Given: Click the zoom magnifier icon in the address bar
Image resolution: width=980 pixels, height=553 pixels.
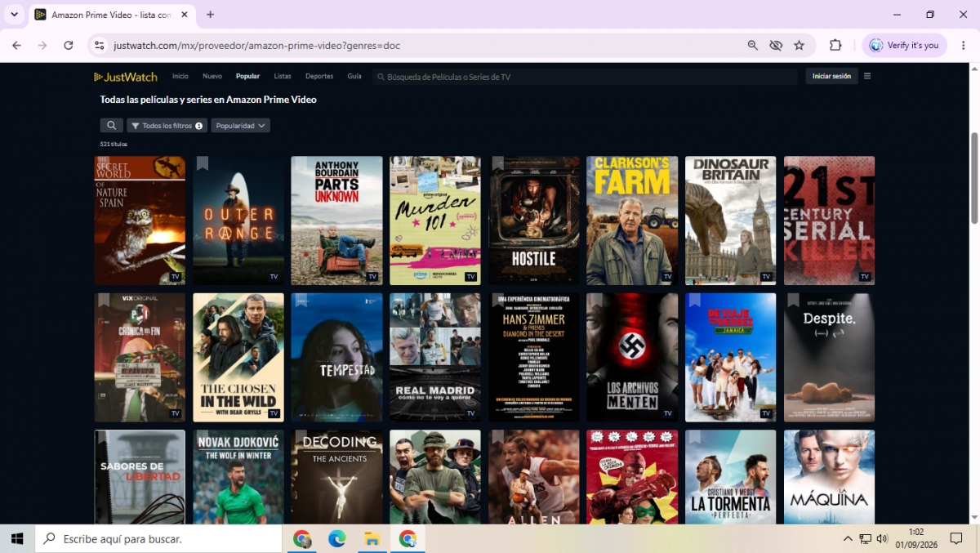Looking at the screenshot, I should pos(753,45).
